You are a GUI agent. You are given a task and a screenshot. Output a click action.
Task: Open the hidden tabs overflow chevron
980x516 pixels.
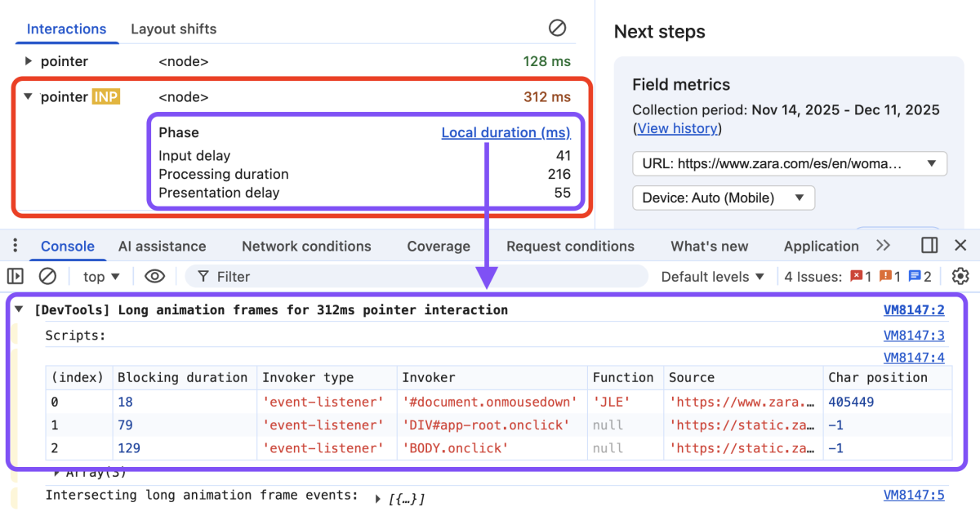[x=883, y=245]
